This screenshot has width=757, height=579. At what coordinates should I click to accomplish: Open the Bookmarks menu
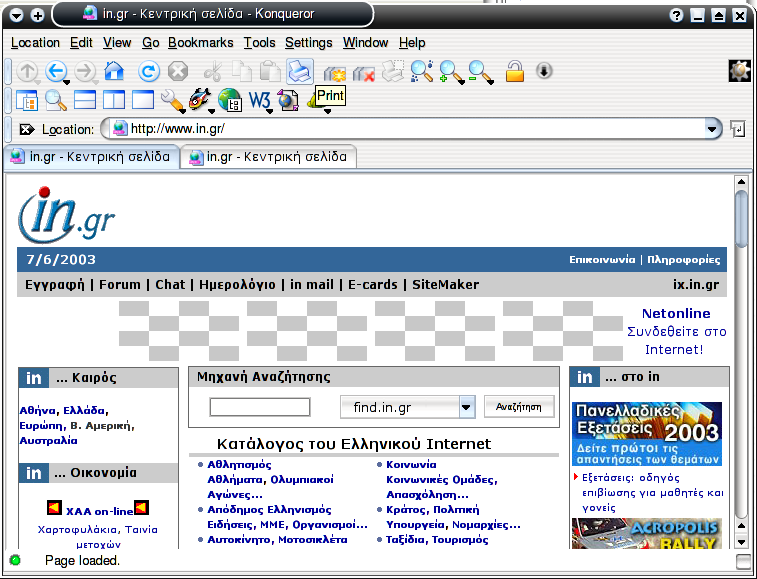tap(200, 42)
